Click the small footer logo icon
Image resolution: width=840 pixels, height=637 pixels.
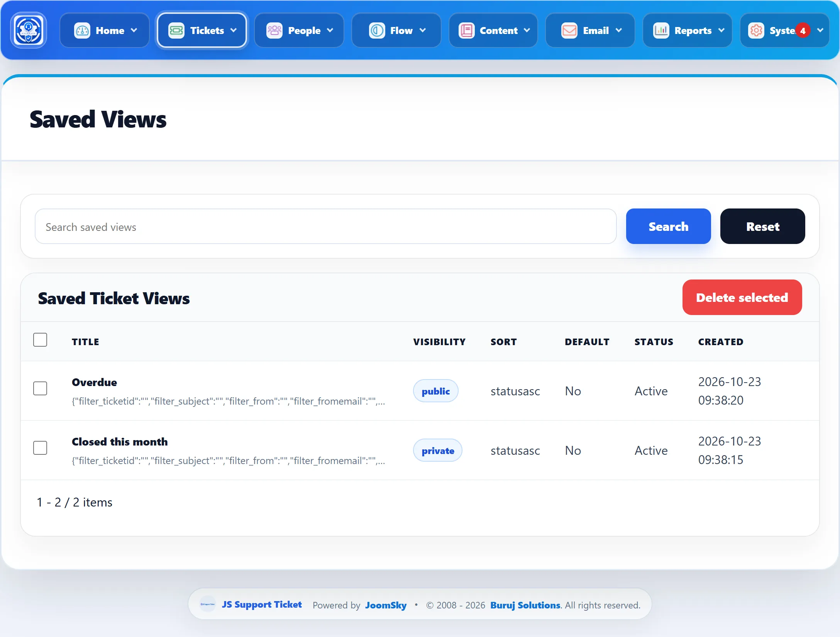(207, 604)
